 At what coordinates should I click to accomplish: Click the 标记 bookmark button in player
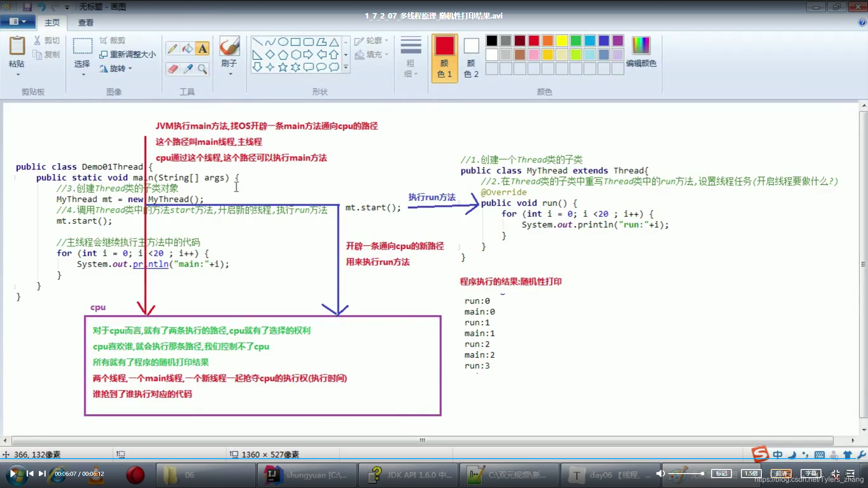(721, 474)
